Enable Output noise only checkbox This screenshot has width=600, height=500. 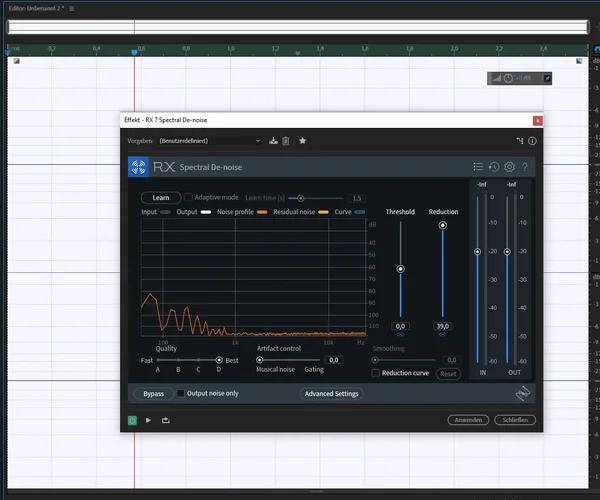click(181, 393)
